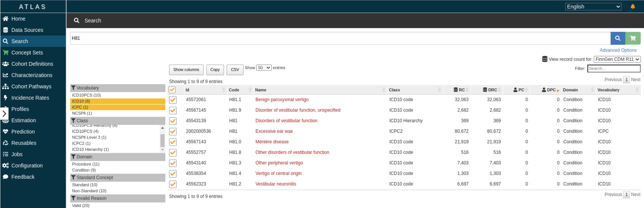644x208 pixels.
Task: Open Search in the sidebar menu
Action: tap(33, 41)
